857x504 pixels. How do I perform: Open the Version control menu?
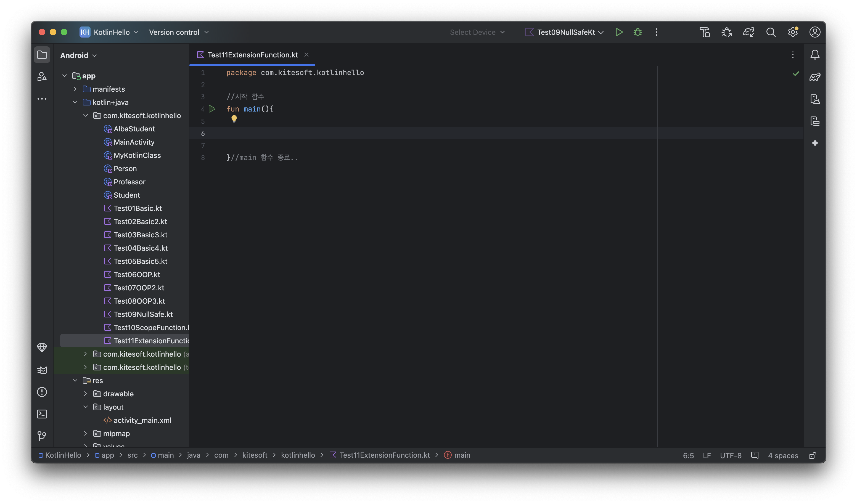click(x=179, y=32)
